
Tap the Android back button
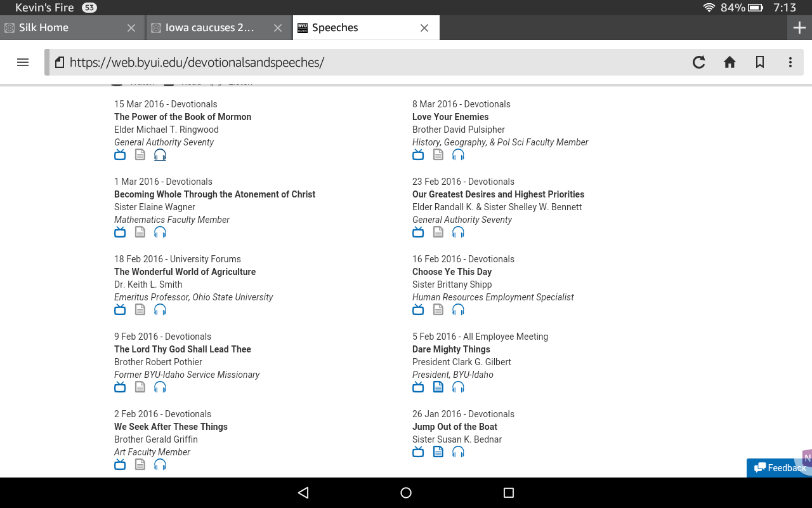[x=303, y=493]
